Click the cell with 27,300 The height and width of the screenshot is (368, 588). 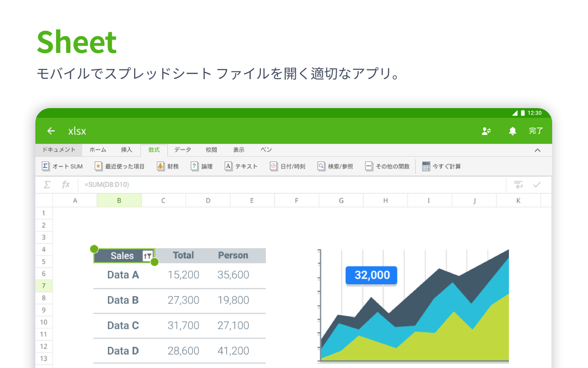click(x=183, y=300)
